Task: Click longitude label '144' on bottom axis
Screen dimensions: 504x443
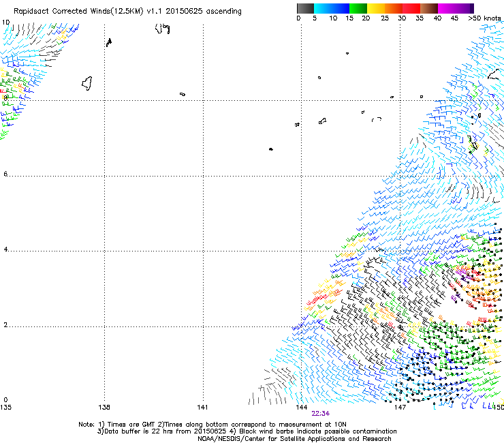Action: (x=302, y=408)
